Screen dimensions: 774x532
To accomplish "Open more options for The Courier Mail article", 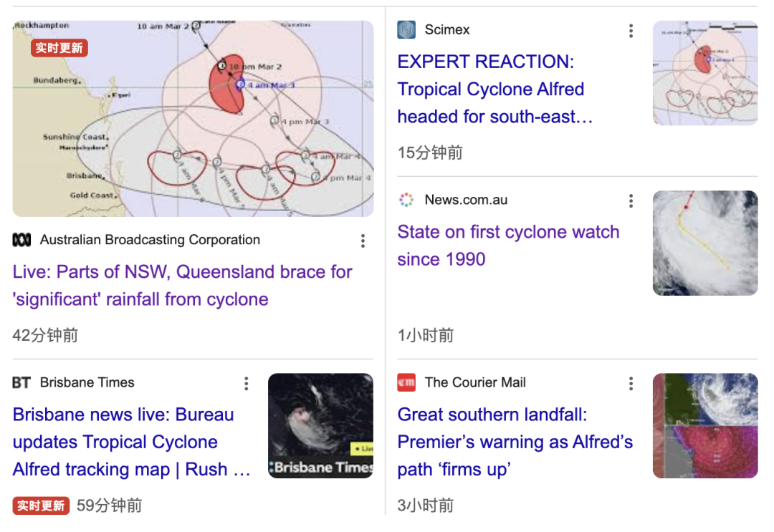I will point(631,384).
